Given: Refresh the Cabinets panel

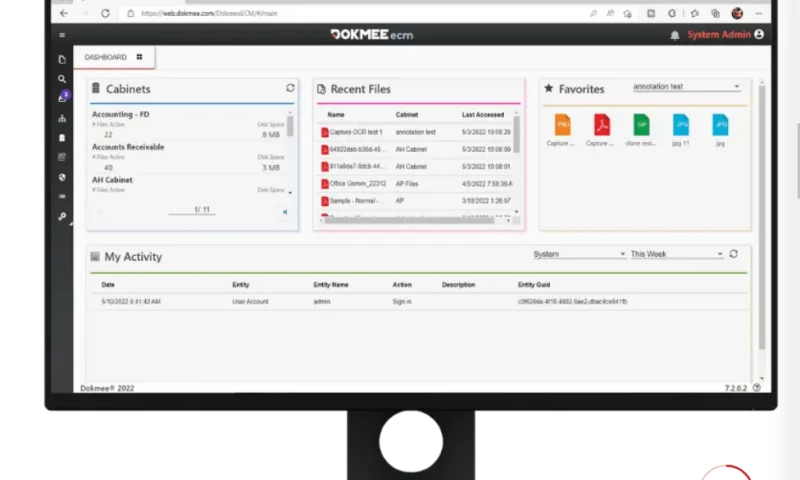Looking at the screenshot, I should (290, 88).
